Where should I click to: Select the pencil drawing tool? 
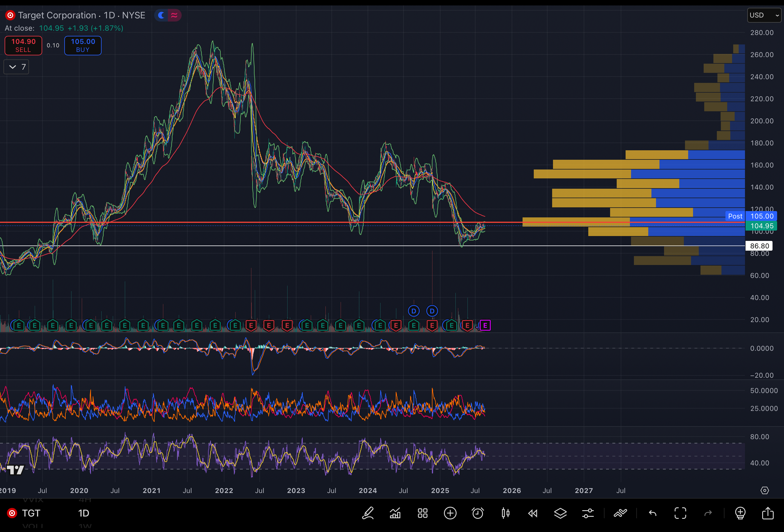[x=368, y=513]
